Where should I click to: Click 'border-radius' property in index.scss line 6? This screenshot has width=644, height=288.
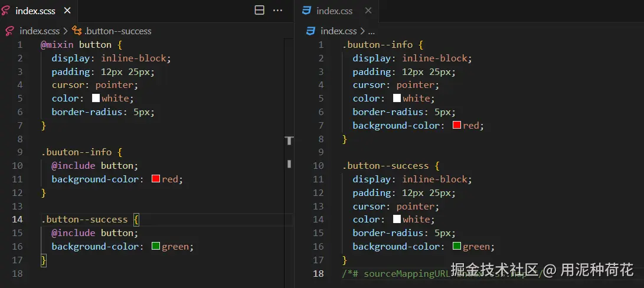point(87,112)
